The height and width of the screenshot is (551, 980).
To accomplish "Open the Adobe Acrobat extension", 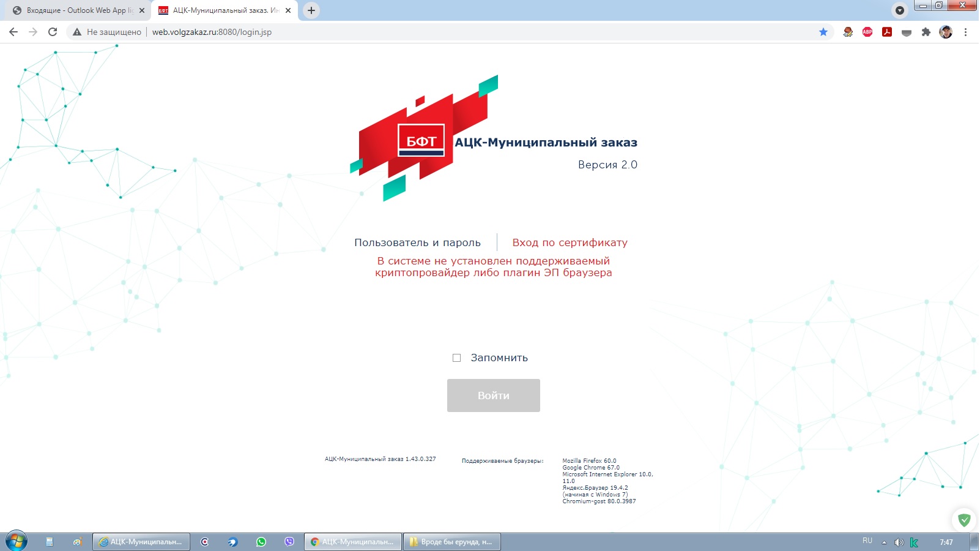I will pos(886,32).
